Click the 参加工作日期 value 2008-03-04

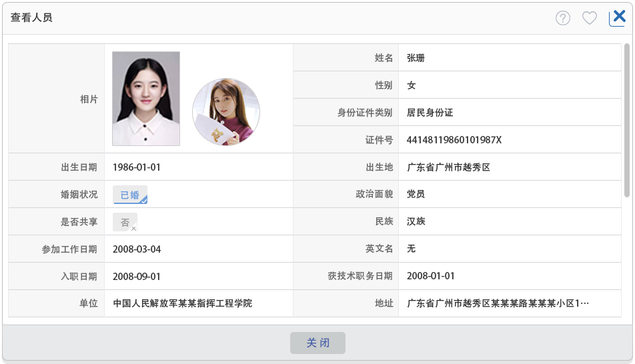pos(137,249)
